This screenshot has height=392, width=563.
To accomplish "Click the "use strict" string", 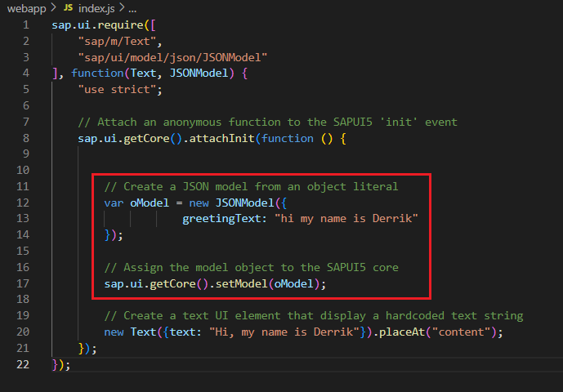I will (117, 89).
